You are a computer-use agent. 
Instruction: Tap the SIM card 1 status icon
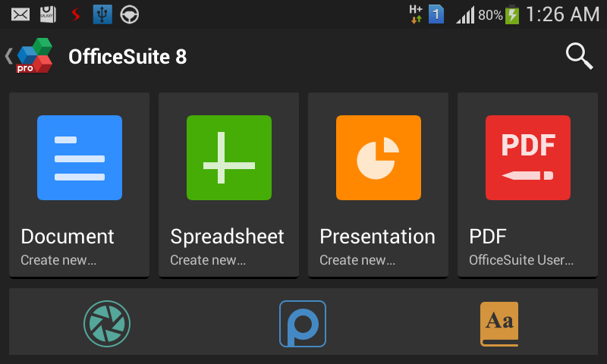[436, 14]
